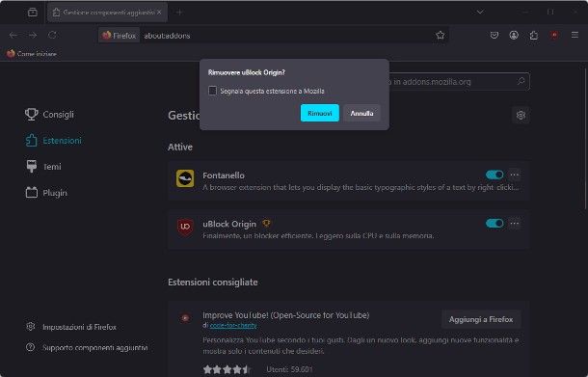Open the Firefox account icon

click(x=514, y=36)
